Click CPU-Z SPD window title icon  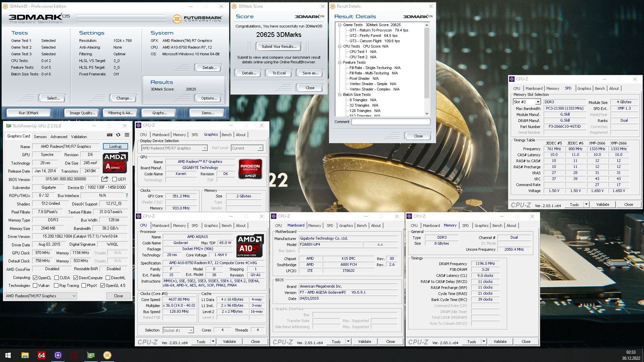512,79
